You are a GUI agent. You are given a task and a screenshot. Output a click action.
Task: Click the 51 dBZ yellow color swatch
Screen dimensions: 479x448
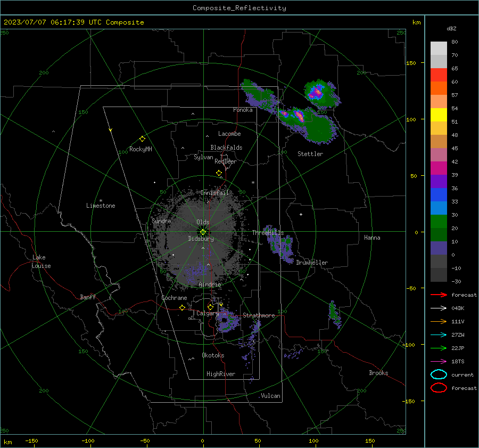pos(439,115)
